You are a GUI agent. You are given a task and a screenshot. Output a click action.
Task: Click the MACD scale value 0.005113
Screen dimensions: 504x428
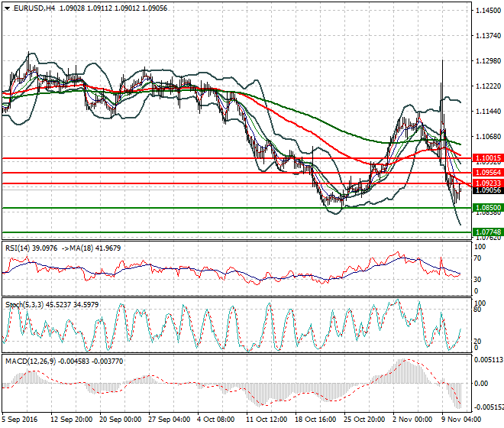click(x=489, y=360)
